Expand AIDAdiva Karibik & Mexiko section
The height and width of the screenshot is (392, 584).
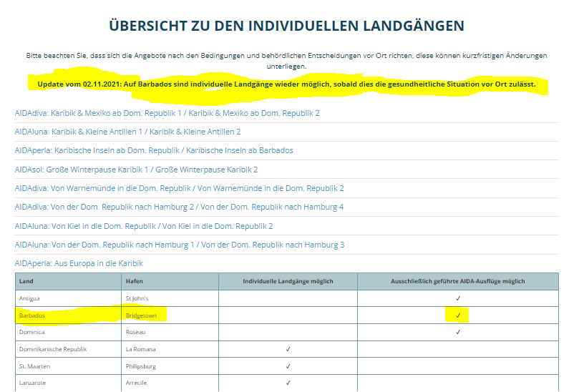click(167, 113)
